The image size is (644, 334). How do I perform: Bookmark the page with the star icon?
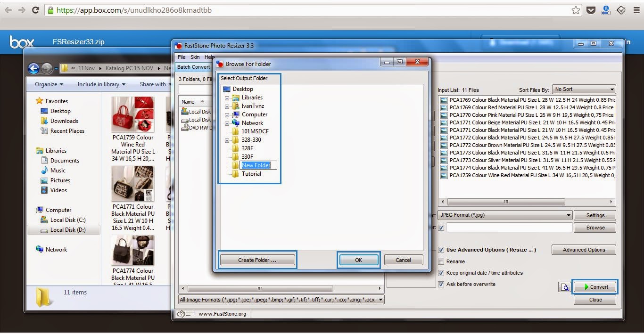coord(576,10)
